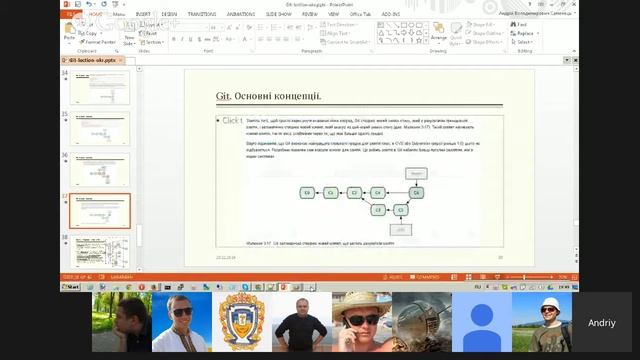Image resolution: width=640 pixels, height=360 pixels.
Task: Justify text in Paragraph group
Action: point(286,39)
